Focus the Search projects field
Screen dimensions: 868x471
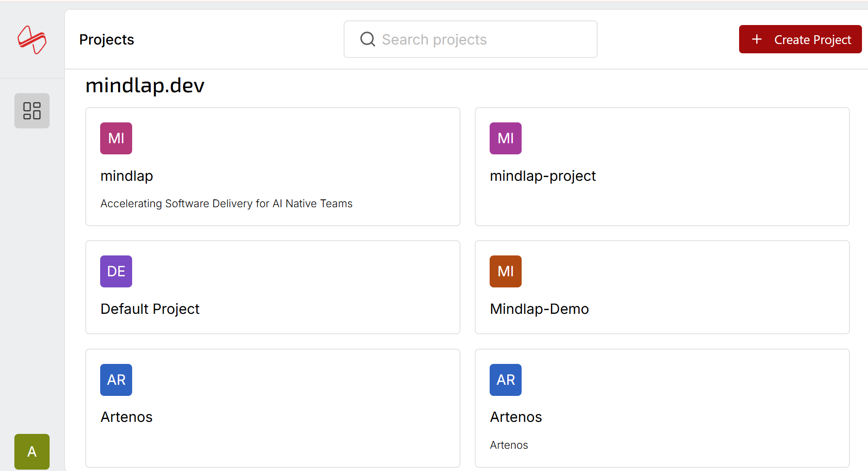coord(471,39)
